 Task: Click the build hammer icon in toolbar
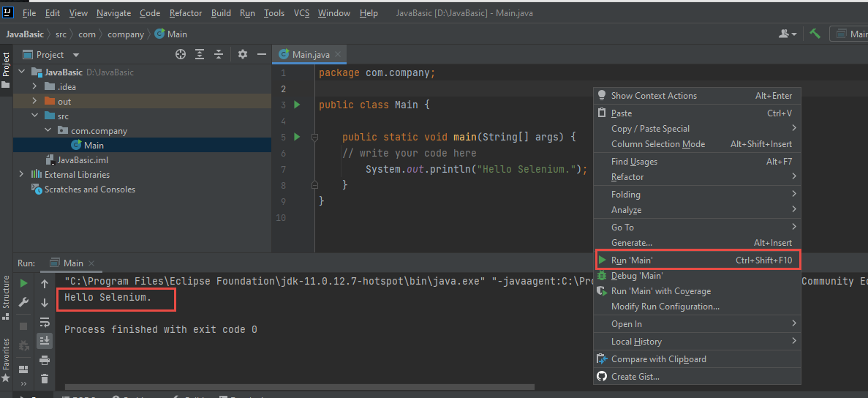815,34
